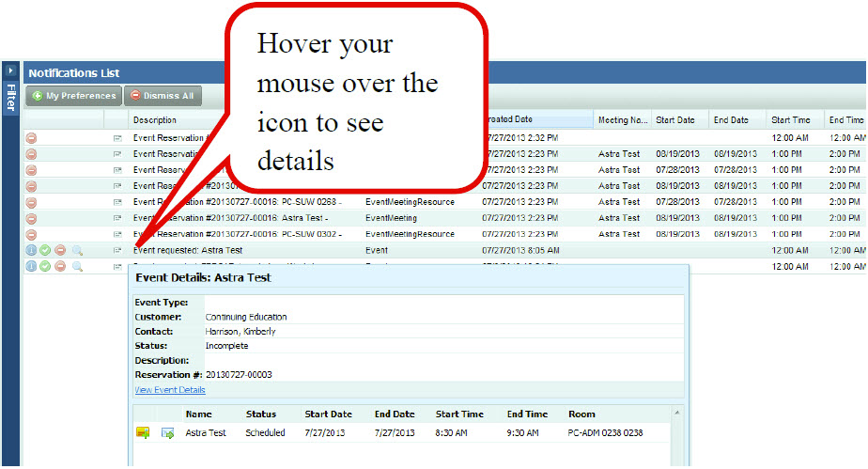The height and width of the screenshot is (469, 868).
Task: Click the 8:30 AM start time
Action: pos(451,432)
